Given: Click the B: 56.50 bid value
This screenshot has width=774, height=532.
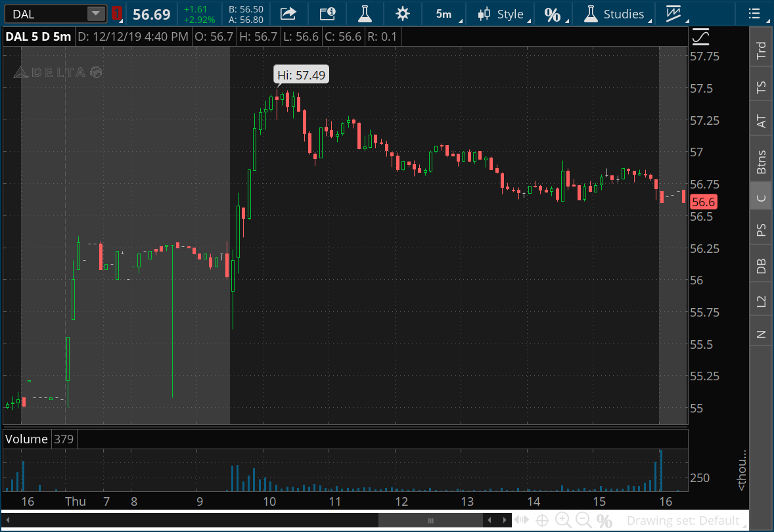Looking at the screenshot, I should click(x=246, y=9).
